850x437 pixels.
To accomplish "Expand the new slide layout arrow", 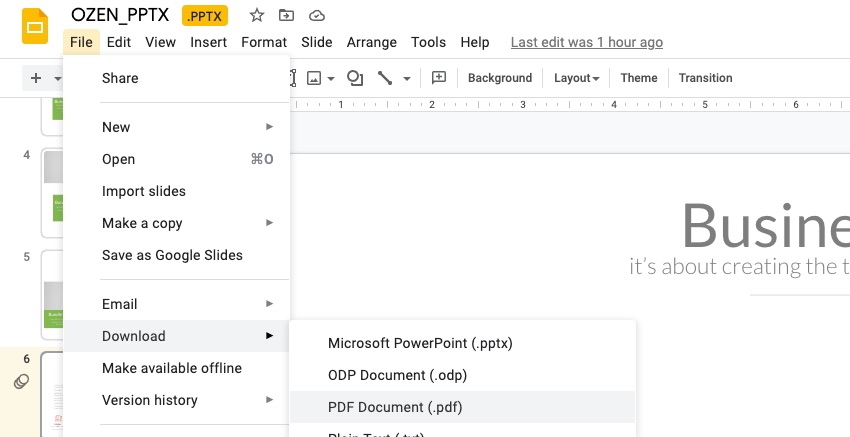I will click(57, 79).
